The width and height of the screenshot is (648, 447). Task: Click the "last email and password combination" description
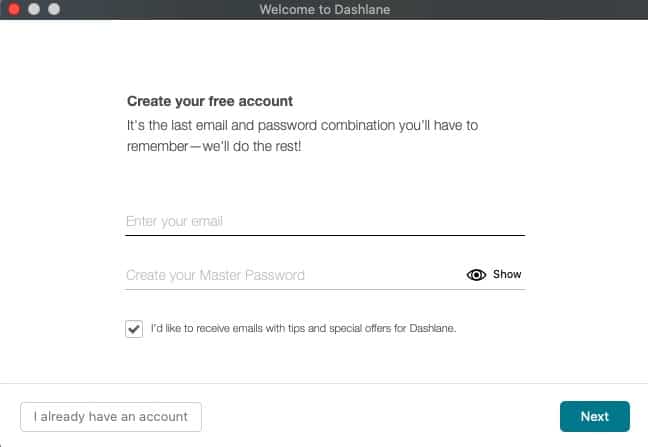tap(302, 136)
